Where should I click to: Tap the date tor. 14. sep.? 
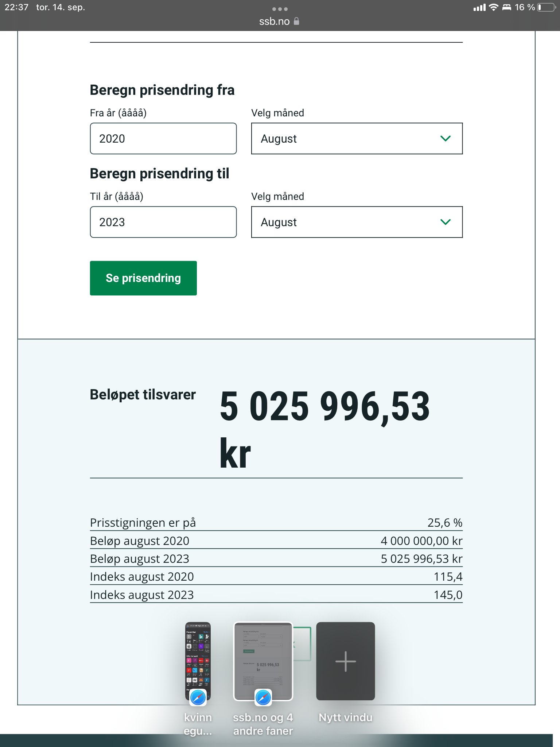click(x=61, y=7)
